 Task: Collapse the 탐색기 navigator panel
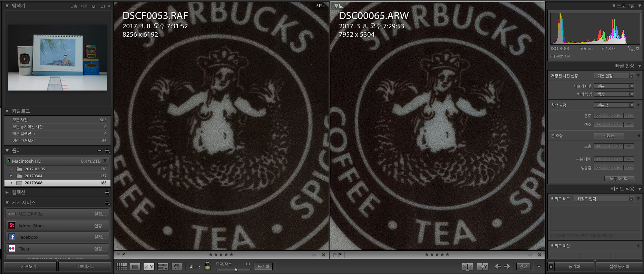tap(7, 6)
